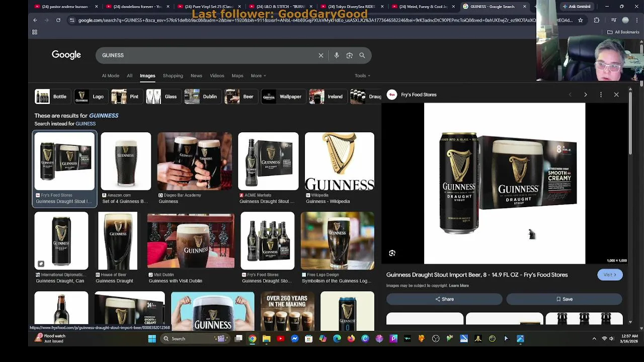
Task: Clear the GUINNESS search query with X
Action: tap(321, 55)
